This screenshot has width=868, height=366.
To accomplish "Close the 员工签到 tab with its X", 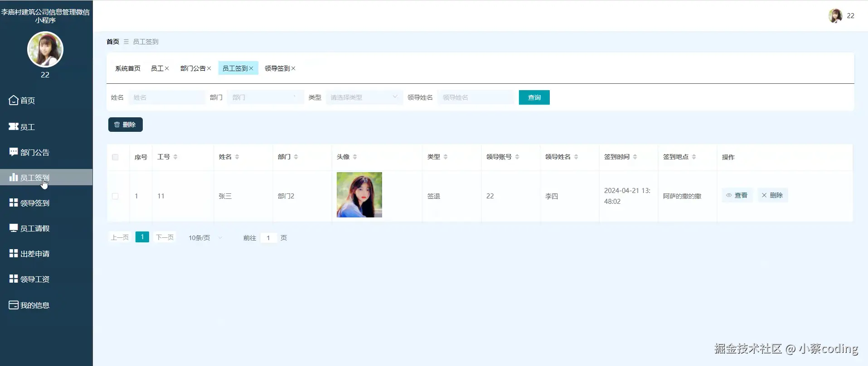I will click(251, 68).
